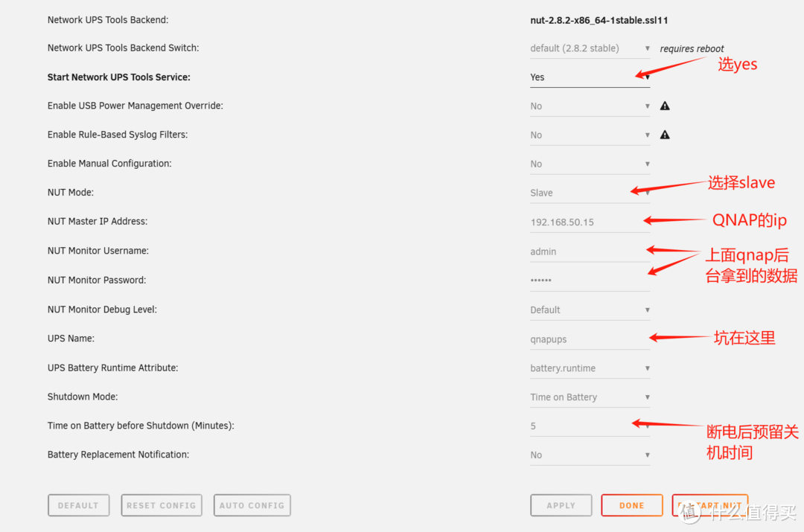Open the Enable Rule-Based Syslog Filters dropdown
This screenshot has width=804, height=532.
coord(589,135)
